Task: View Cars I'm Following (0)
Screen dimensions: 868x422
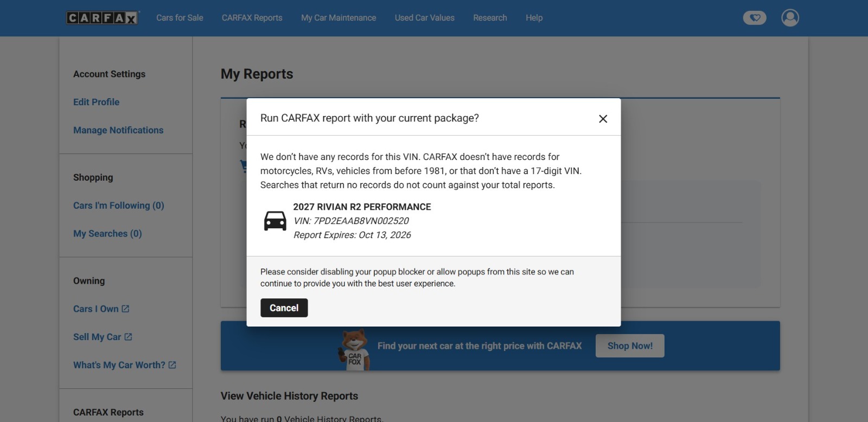Action: [119, 206]
